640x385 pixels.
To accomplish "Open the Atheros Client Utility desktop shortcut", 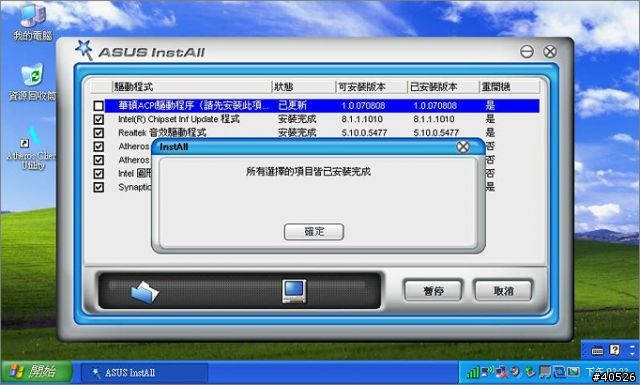I will (x=31, y=149).
